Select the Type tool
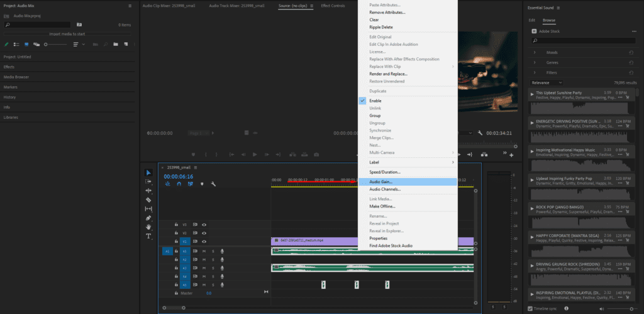The width and height of the screenshot is (644, 314). point(148,236)
